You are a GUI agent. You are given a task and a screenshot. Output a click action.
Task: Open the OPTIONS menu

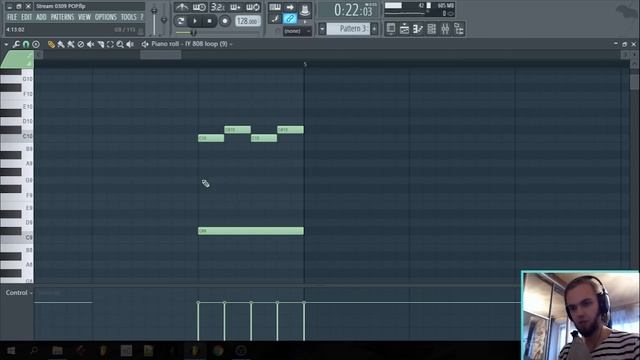[106, 17]
